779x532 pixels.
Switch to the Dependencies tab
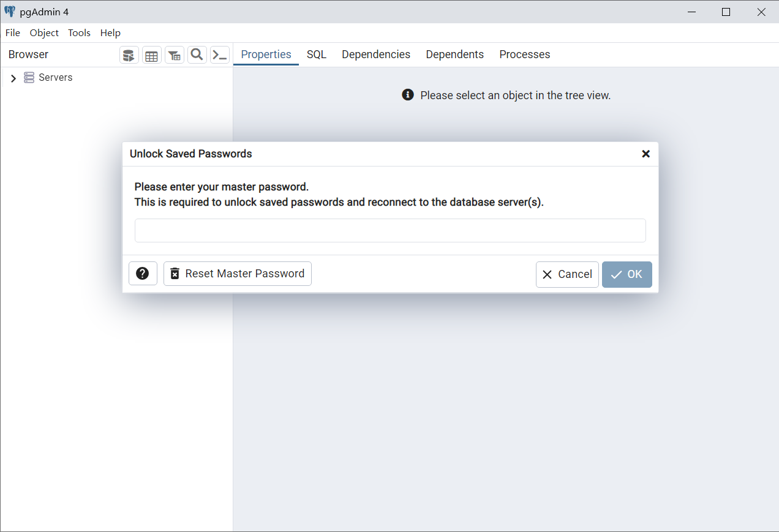[x=376, y=54]
